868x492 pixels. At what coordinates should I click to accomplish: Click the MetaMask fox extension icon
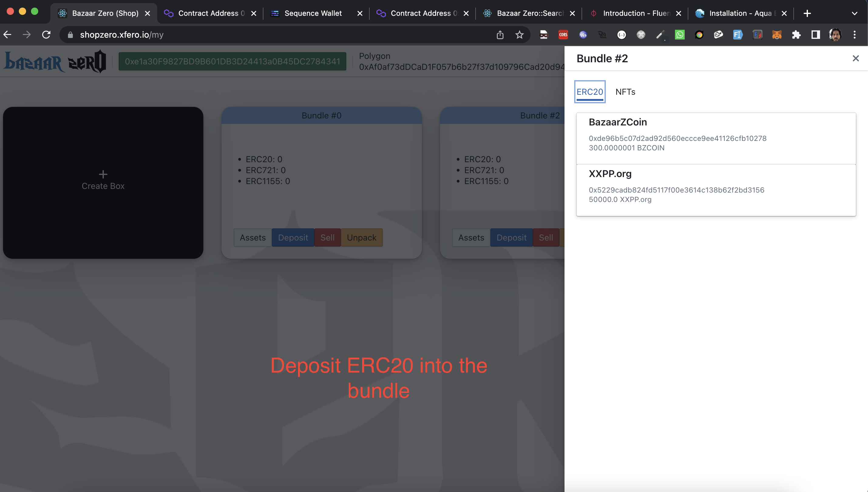(x=777, y=34)
